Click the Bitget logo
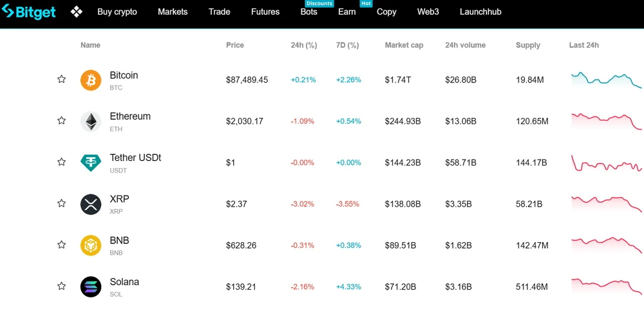The height and width of the screenshot is (309, 644). click(x=29, y=12)
